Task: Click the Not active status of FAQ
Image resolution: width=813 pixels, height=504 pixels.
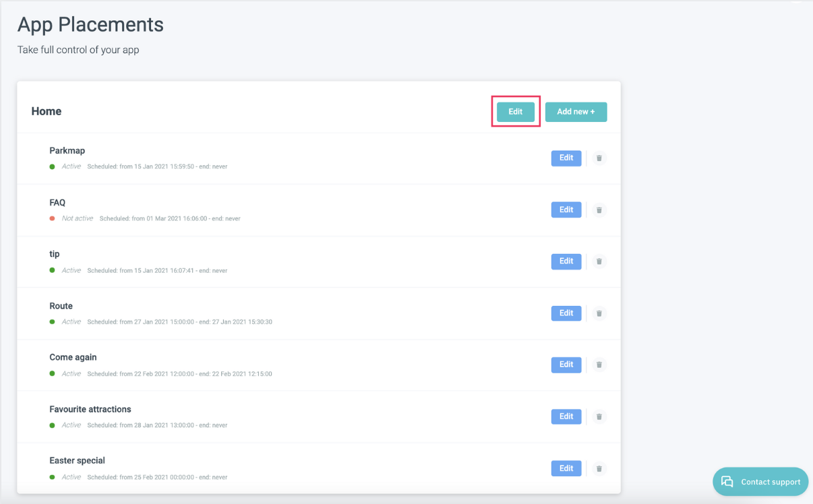Action: tap(78, 218)
